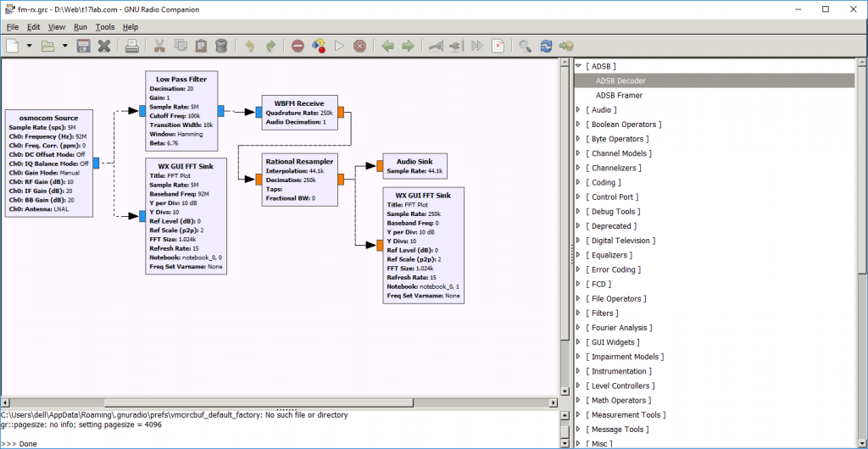
Task: Click the New flow graph icon
Action: (12, 46)
